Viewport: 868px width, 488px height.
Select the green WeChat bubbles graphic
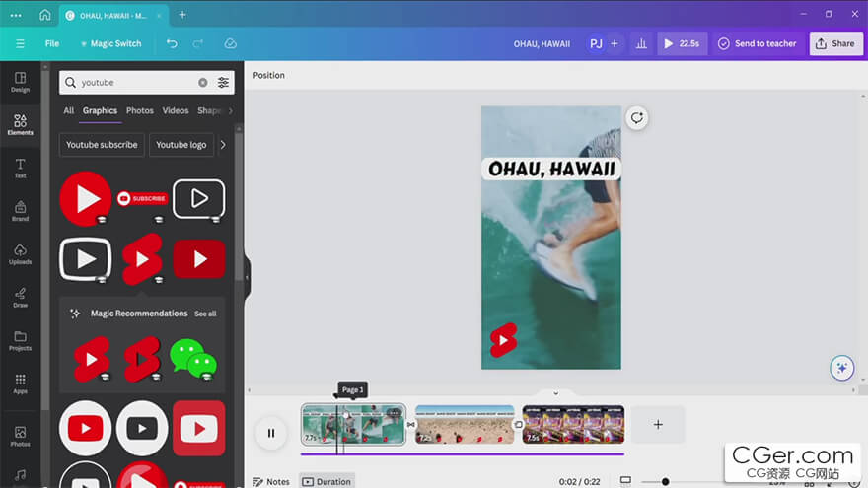[x=193, y=359]
